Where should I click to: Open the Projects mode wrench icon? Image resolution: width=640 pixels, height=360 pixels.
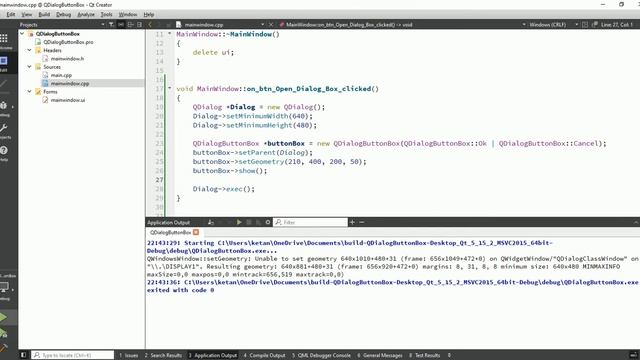(x=4, y=131)
